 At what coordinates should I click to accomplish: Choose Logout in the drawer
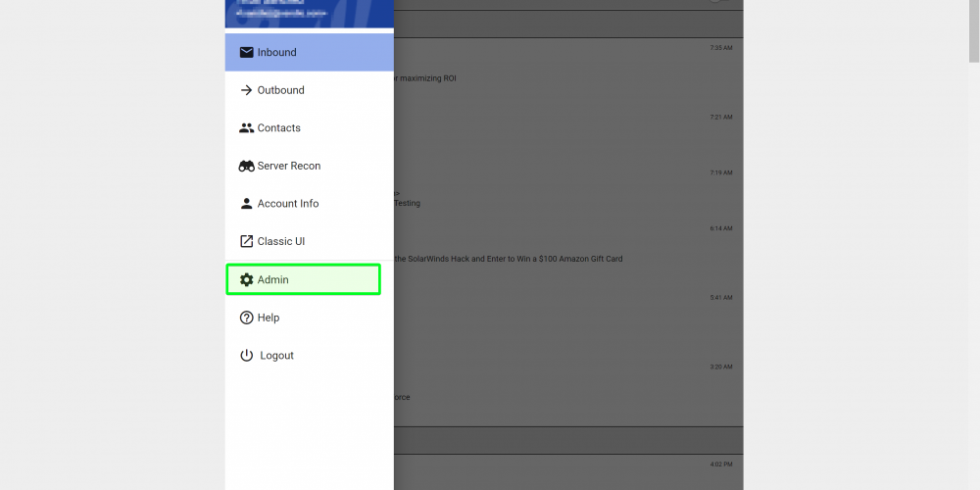pos(310,356)
